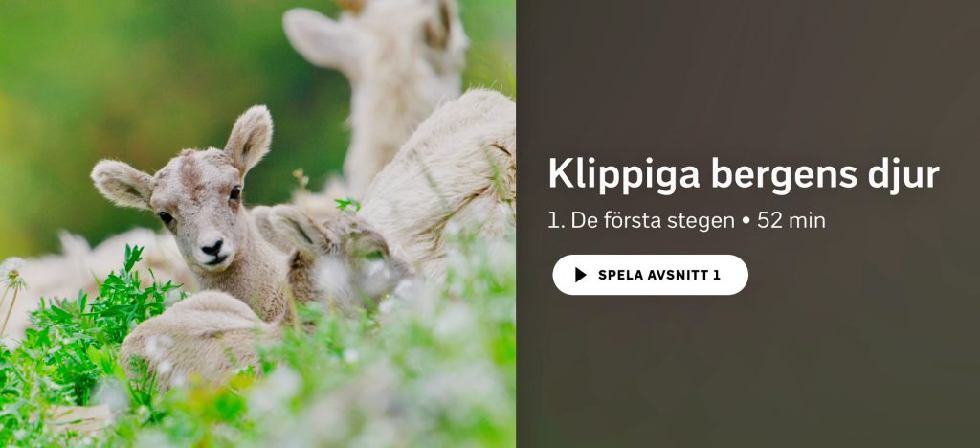980x448 pixels.
Task: Click the play triangle icon
Action: tap(581, 275)
